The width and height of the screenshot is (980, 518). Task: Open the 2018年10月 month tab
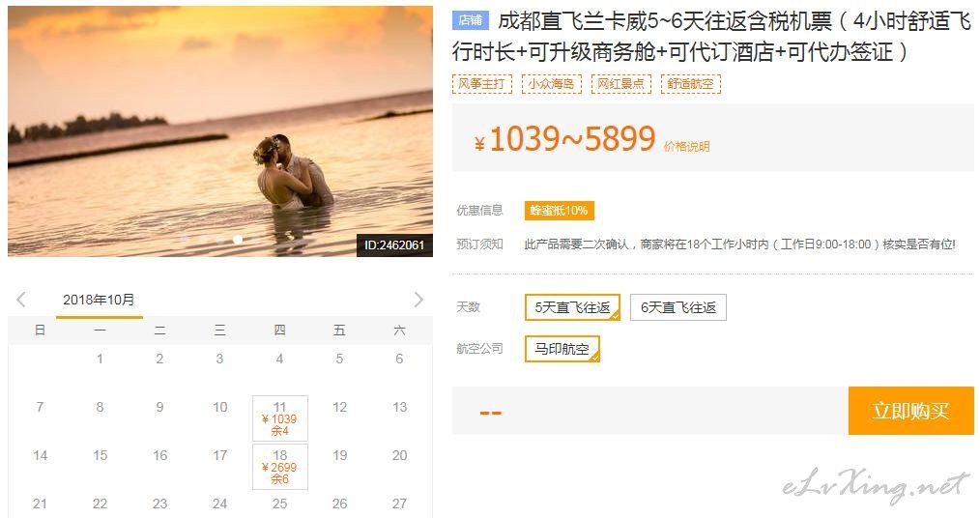(x=99, y=300)
